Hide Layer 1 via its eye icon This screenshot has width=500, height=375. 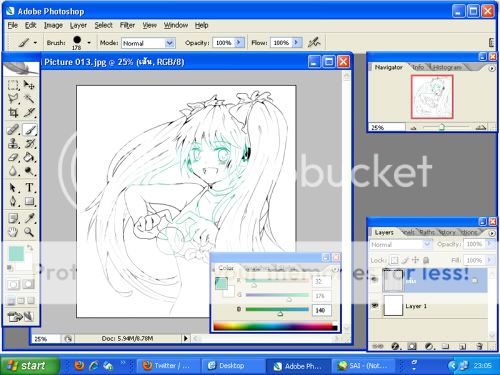(375, 305)
